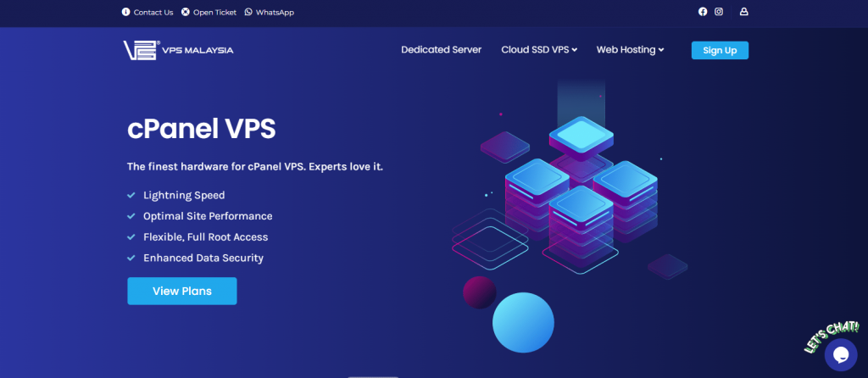Click the Contact Us info icon
This screenshot has width=868, height=378.
(x=125, y=12)
